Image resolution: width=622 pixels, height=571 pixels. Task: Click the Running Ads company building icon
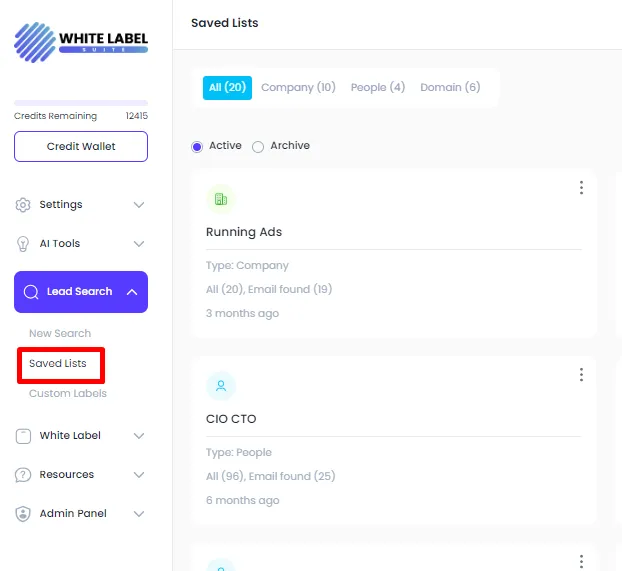point(221,199)
